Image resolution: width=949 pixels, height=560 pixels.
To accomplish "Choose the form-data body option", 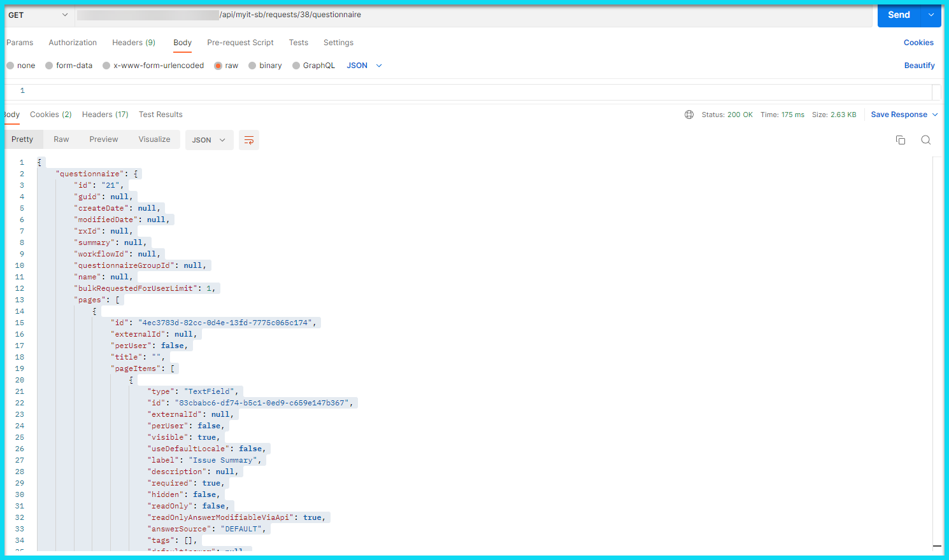I will (49, 66).
